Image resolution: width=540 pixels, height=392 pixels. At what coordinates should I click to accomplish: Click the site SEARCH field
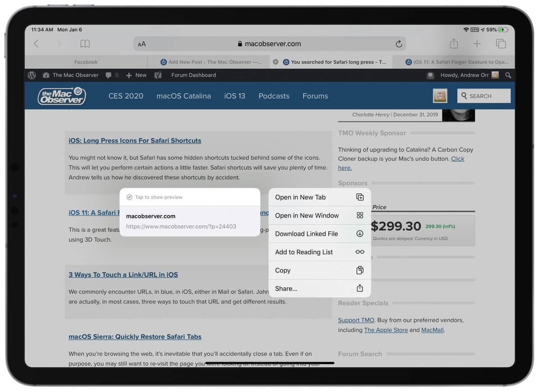(484, 96)
